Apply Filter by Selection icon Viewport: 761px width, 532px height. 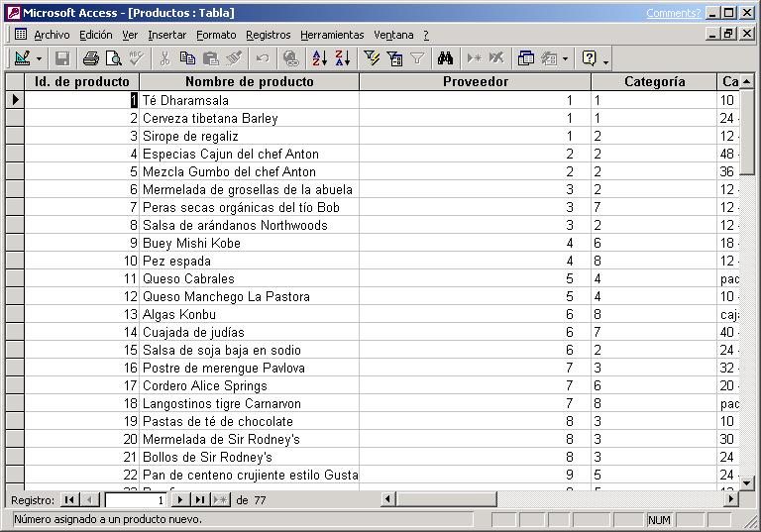(x=372, y=58)
